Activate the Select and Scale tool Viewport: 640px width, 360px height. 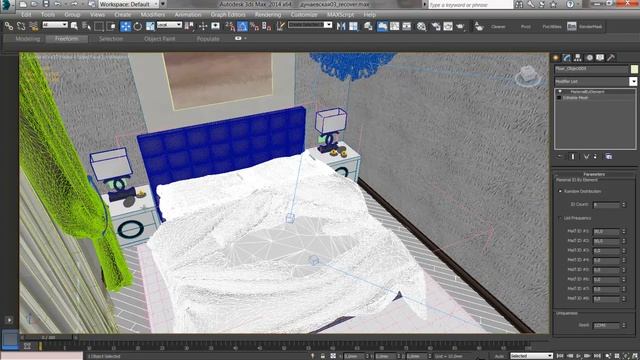point(150,27)
